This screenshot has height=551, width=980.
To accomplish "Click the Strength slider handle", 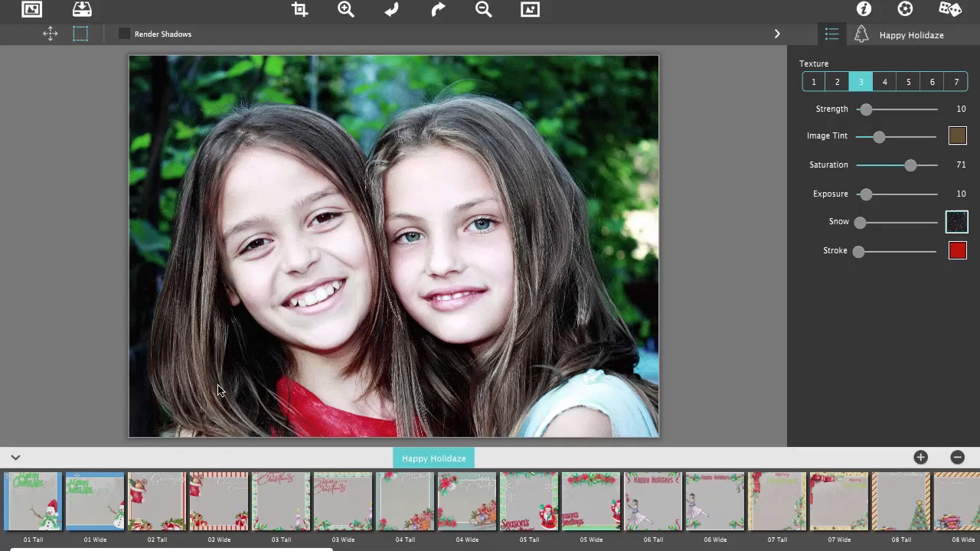I will 866,109.
